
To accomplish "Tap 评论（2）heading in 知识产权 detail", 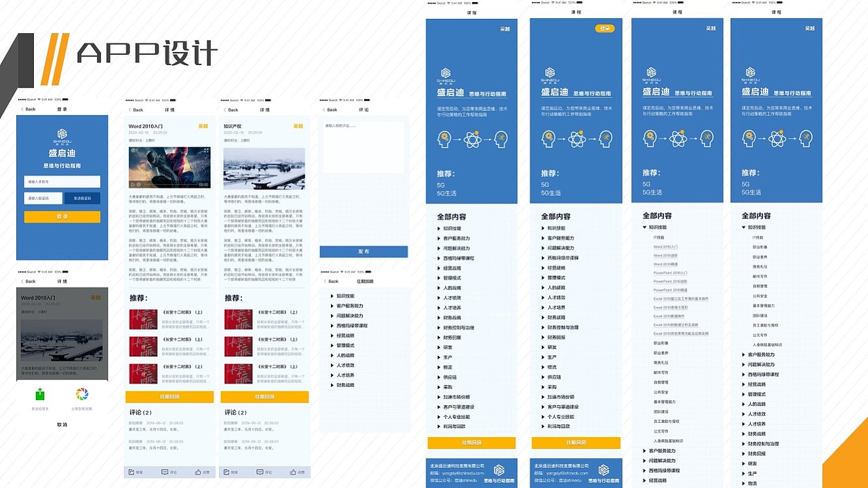I will click(x=236, y=412).
